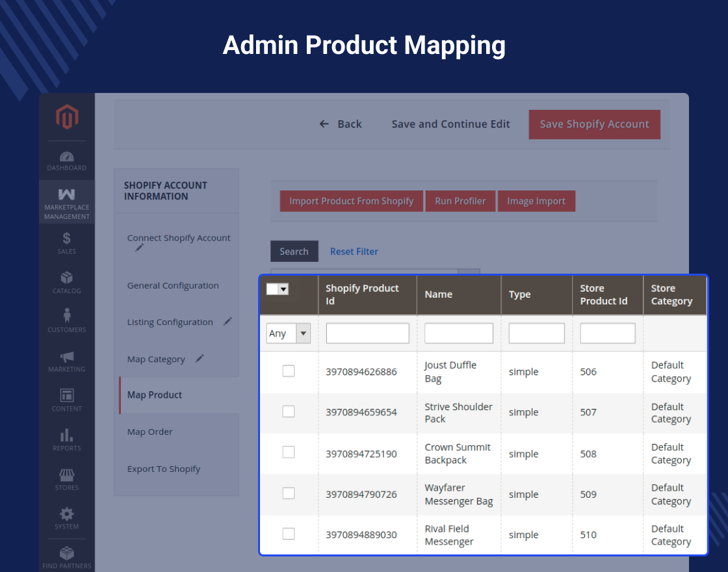The width and height of the screenshot is (728, 572).
Task: Click the Strive Shoulder Pack name cell
Action: (458, 413)
